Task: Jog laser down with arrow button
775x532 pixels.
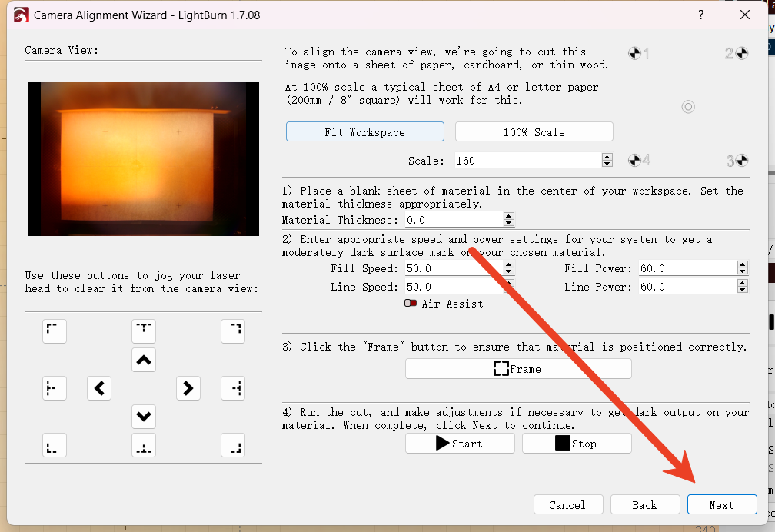Action: point(144,417)
